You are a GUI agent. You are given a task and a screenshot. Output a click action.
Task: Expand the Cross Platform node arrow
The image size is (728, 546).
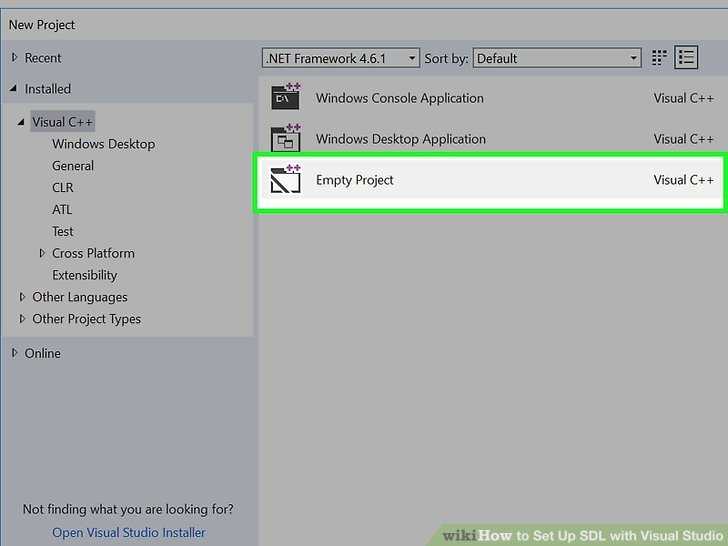click(x=42, y=253)
